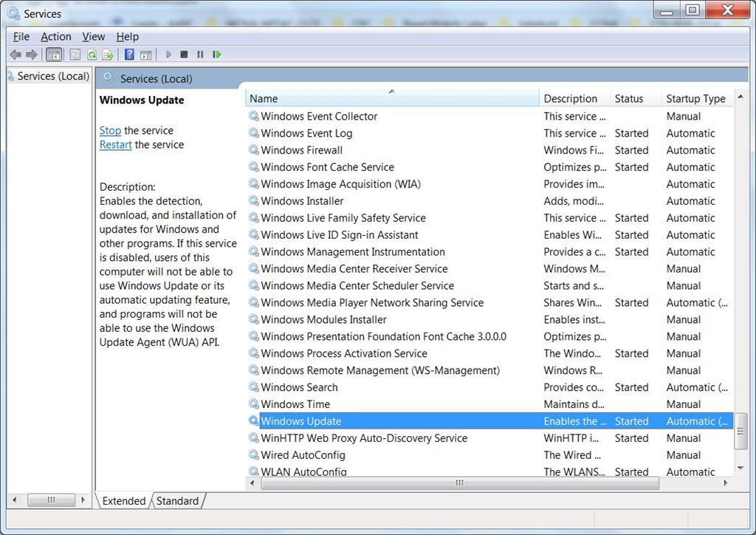756x535 pixels.
Task: Click the Back arrow in toolbar
Action: (x=16, y=55)
